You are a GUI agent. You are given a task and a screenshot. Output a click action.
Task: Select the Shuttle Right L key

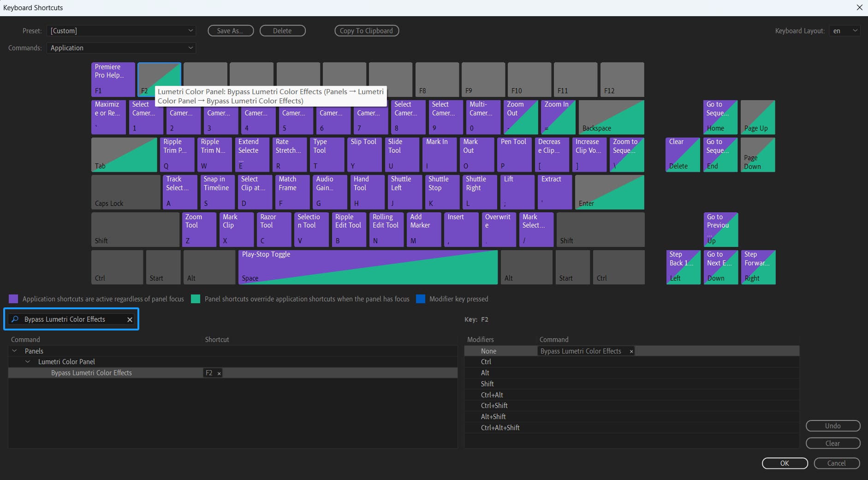point(480,192)
